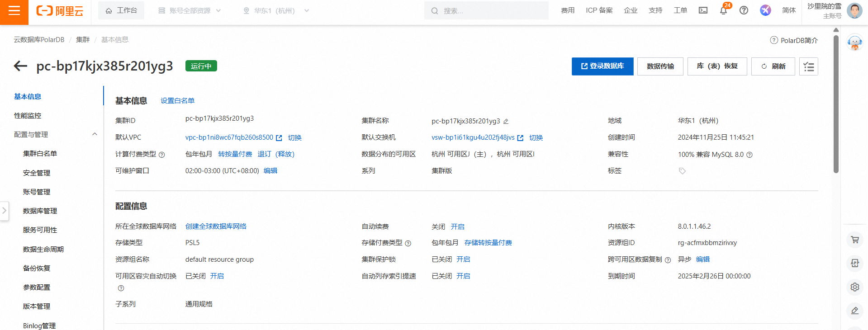Screen dimensions: 868x330
Task: Open 参数配置 in the sidebar
Action: [37, 287]
